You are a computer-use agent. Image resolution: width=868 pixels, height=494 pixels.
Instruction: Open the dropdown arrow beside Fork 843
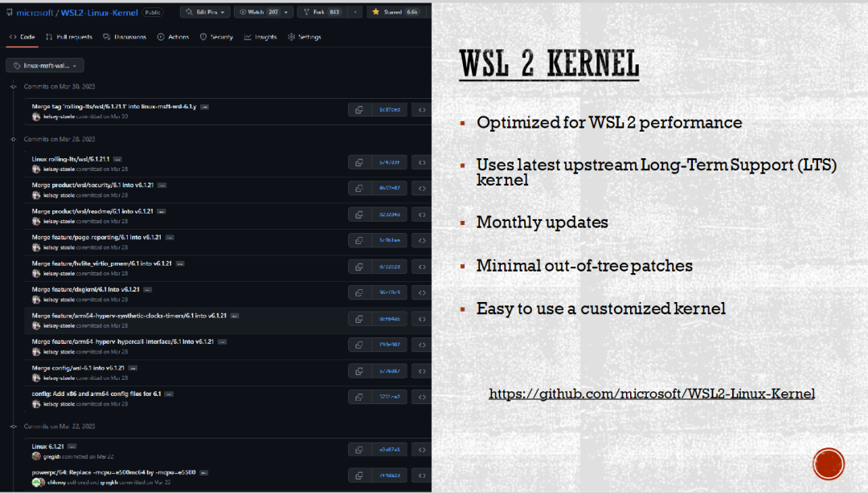pos(355,11)
